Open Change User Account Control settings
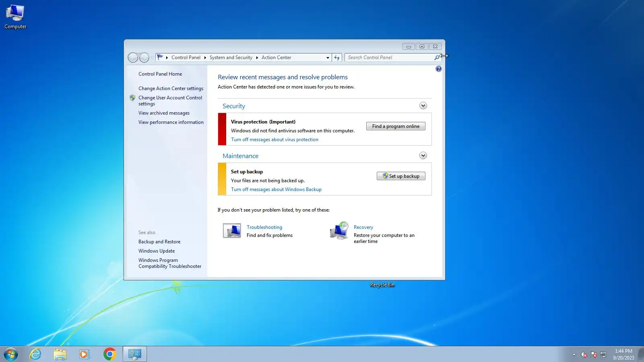Viewport: 644px width, 362px height. pyautogui.click(x=170, y=101)
